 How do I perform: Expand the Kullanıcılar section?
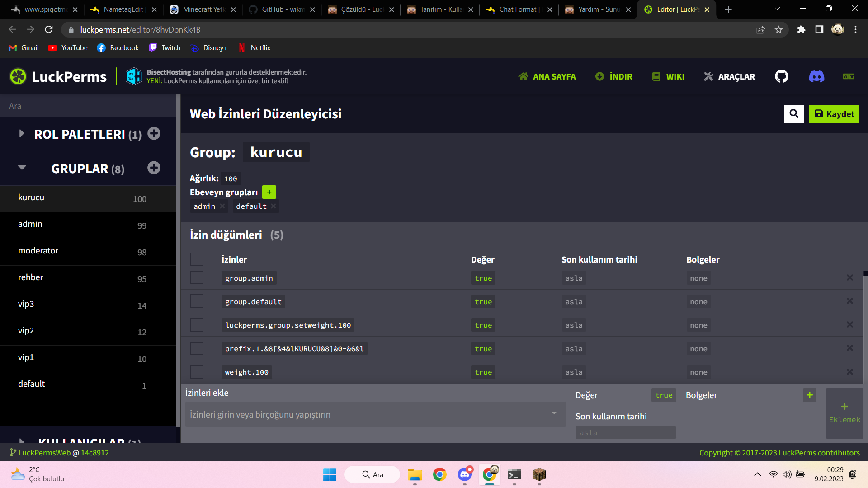pyautogui.click(x=21, y=441)
